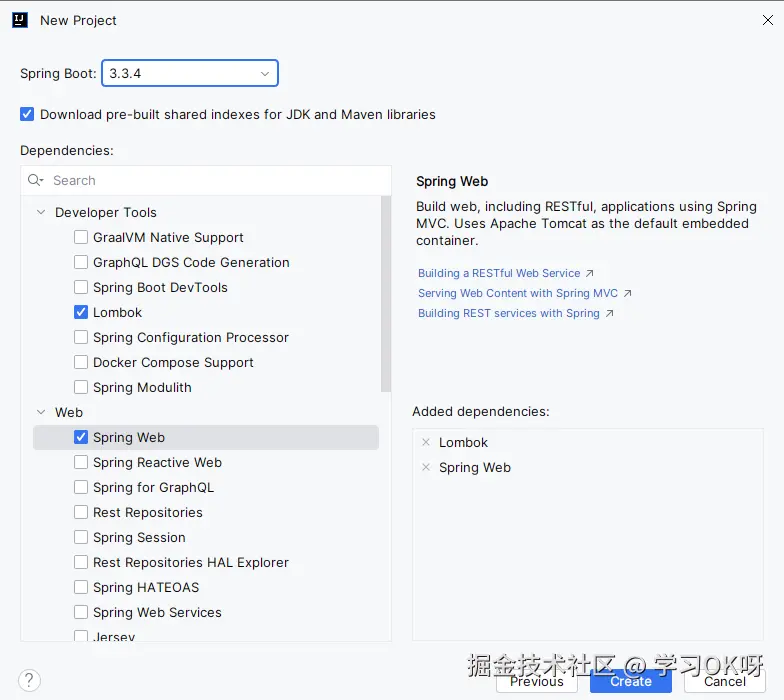Collapse the Web group
Screen dimensions: 784x700
[41, 412]
